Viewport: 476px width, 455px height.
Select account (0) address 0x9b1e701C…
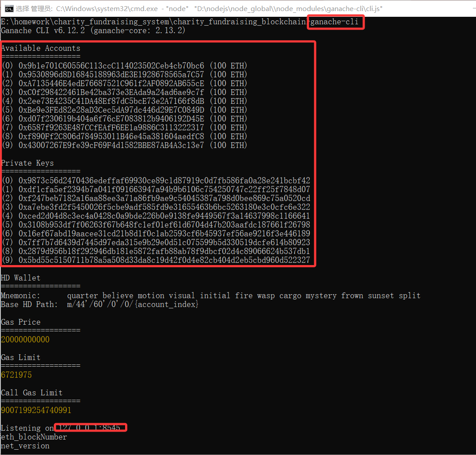pos(111,66)
